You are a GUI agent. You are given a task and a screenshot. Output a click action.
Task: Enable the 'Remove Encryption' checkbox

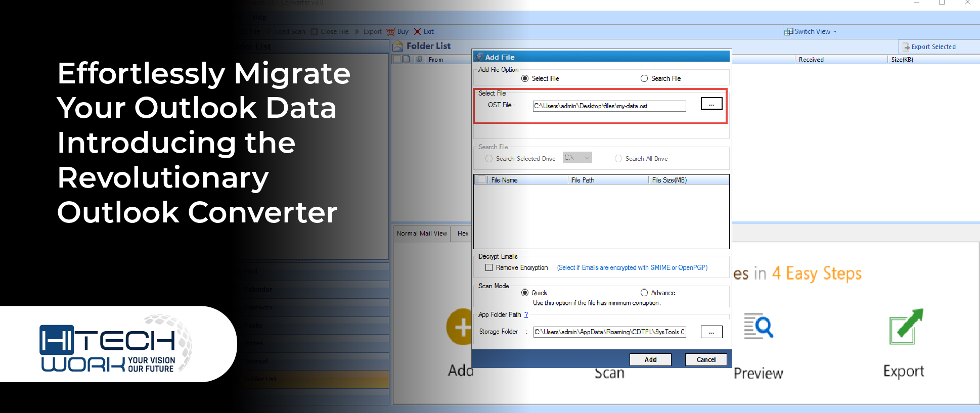(x=489, y=267)
